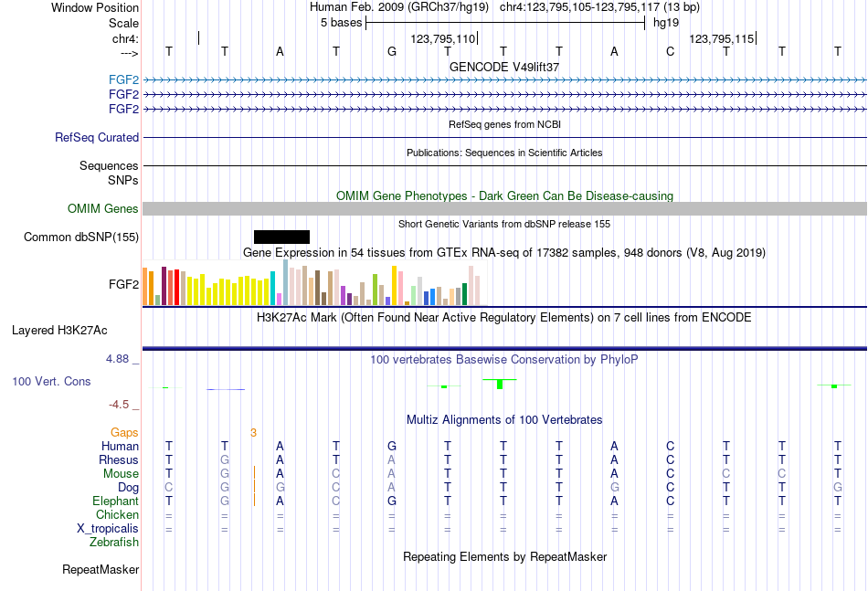Screen dimensions: 868x591
Task: Click the tallest green PhyloP conservation bar
Action: (500, 384)
